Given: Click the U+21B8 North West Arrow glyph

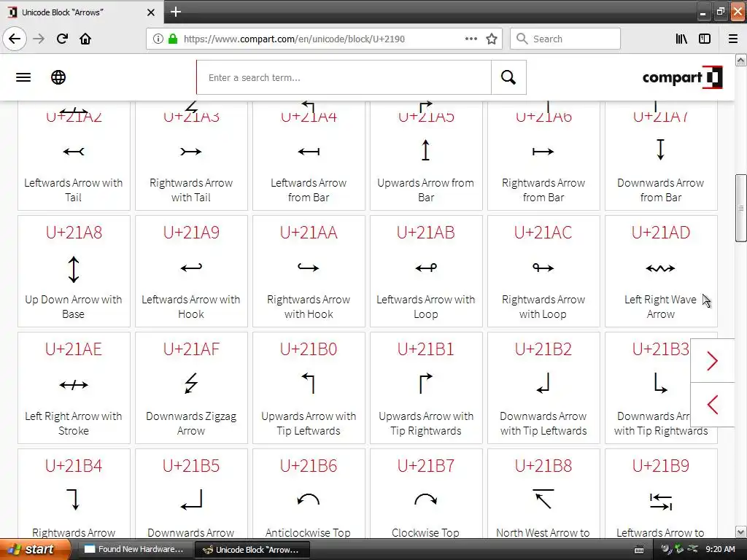Looking at the screenshot, I should (x=543, y=499).
